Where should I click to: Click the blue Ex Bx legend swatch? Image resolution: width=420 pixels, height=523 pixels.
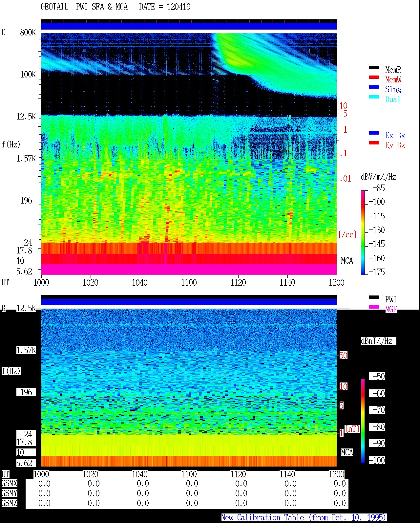click(x=374, y=133)
